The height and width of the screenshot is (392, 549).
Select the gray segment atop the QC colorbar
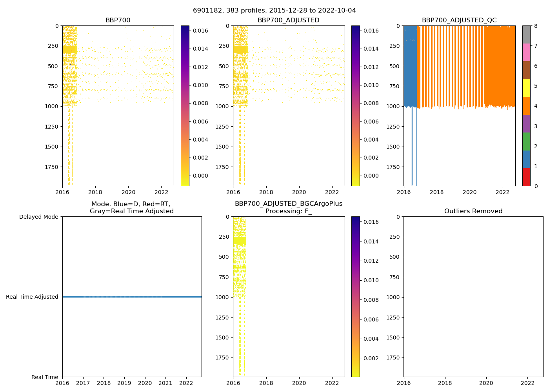(526, 34)
